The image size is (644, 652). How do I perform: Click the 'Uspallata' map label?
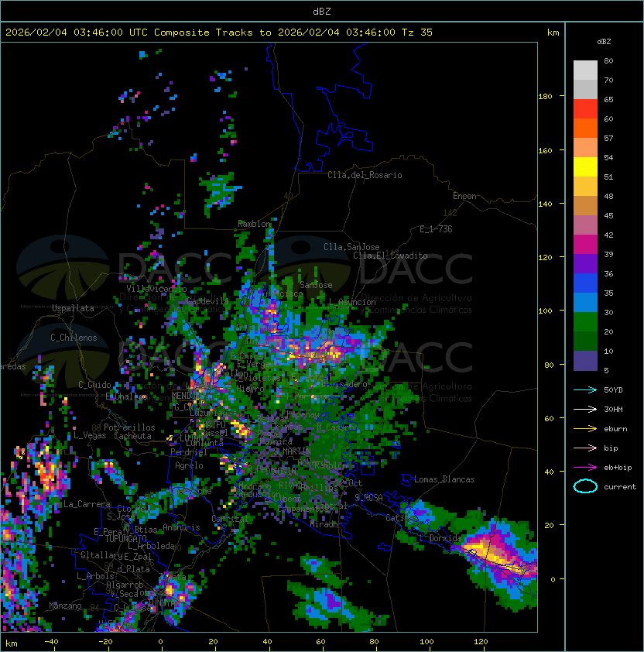pyautogui.click(x=74, y=308)
